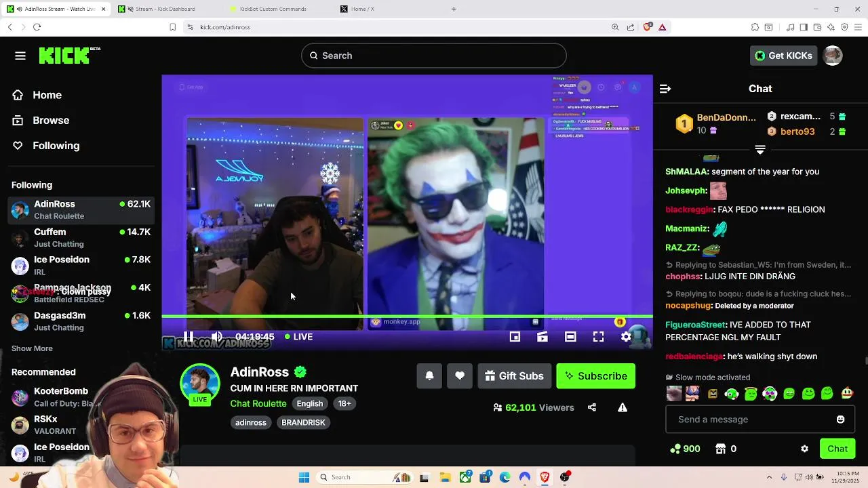Viewport: 868px width, 488px height.
Task: Expand Show More following channels
Action: point(32,348)
